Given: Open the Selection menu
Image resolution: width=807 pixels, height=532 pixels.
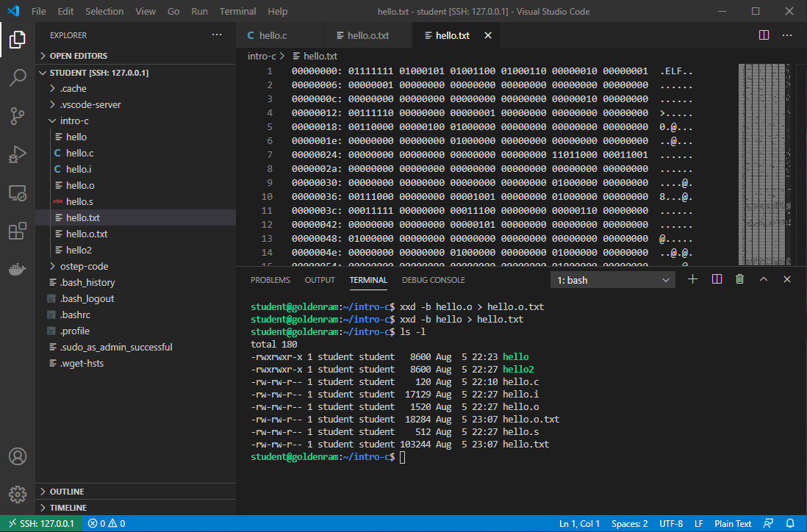Looking at the screenshot, I should coord(104,11).
